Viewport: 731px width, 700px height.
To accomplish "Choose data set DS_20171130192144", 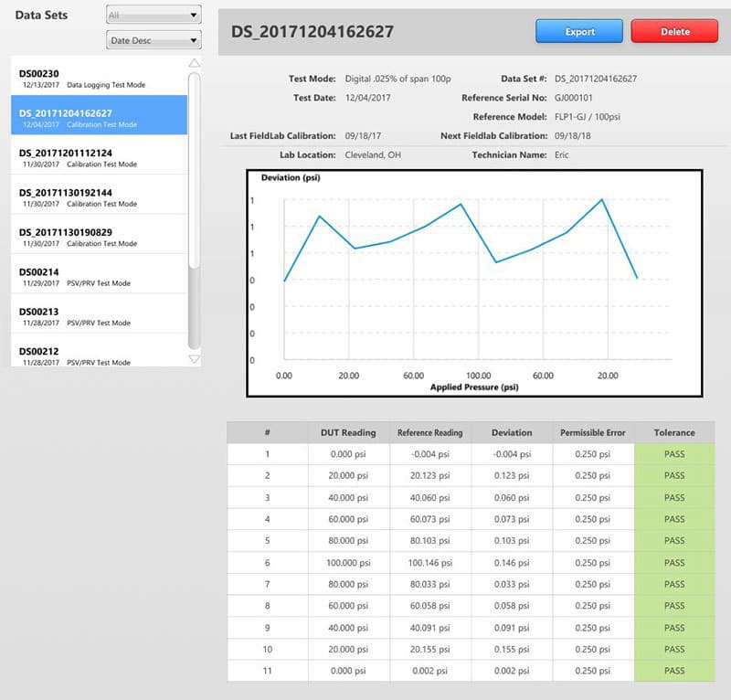I will [99, 197].
